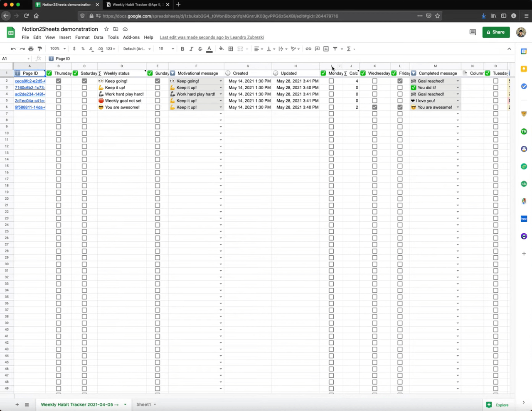This screenshot has width=532, height=411.
Task: Open the Name box dropdown arrow
Action: pyautogui.click(x=28, y=59)
